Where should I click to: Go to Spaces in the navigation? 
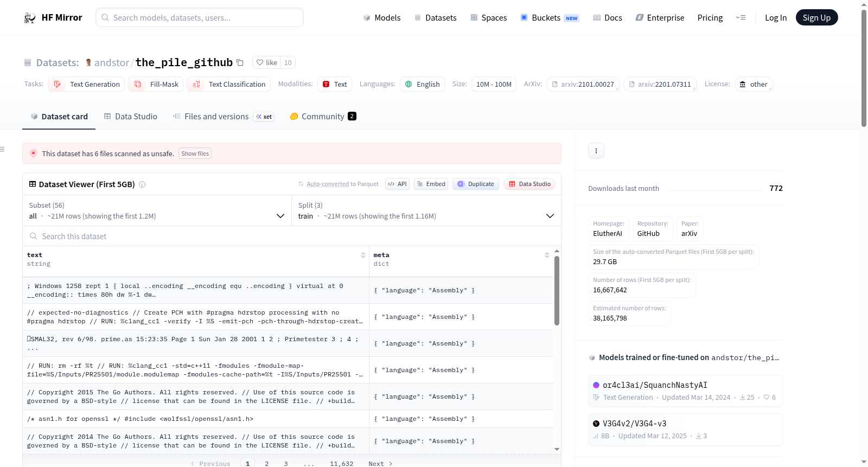pyautogui.click(x=488, y=18)
